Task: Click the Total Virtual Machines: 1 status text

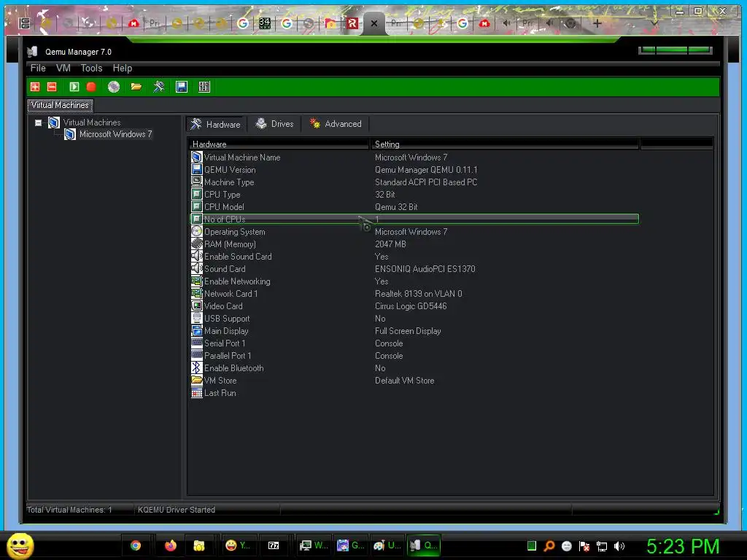Action: (x=69, y=510)
